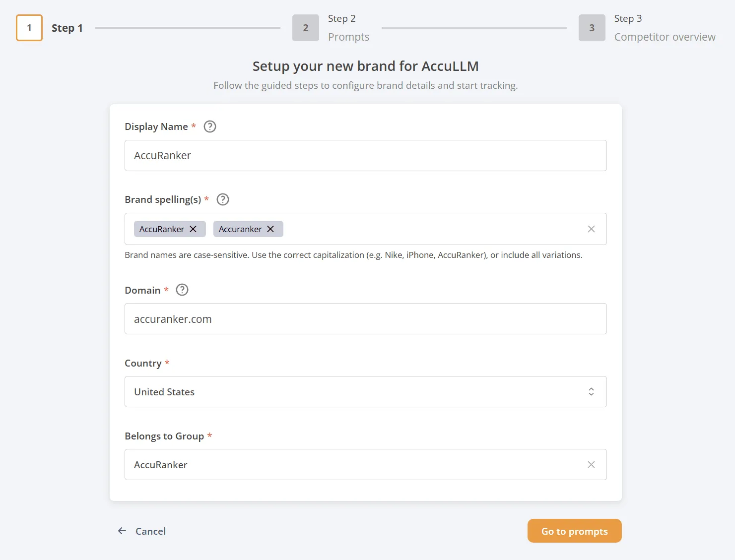This screenshot has width=735, height=560.
Task: Click into the Domain text field
Action: coord(365,318)
